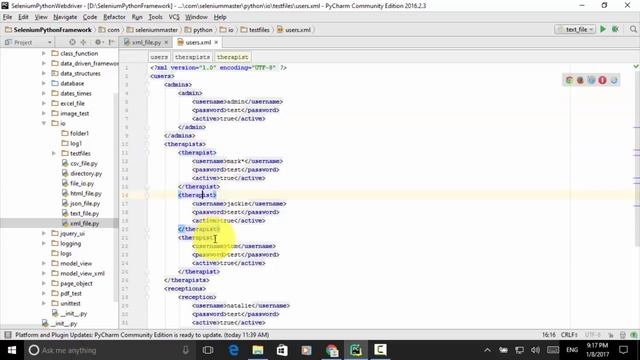Open the 16:16 caret position in the status bar
The image size is (640, 360).
coord(549,335)
